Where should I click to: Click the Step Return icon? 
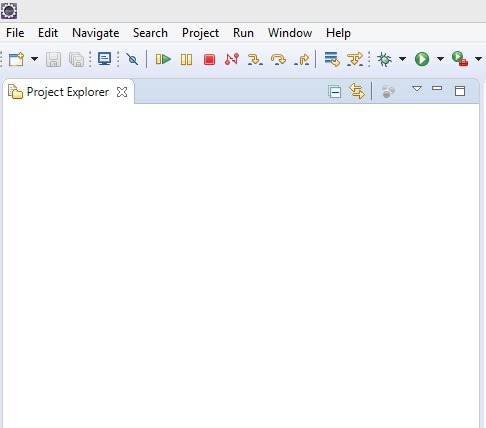point(302,60)
